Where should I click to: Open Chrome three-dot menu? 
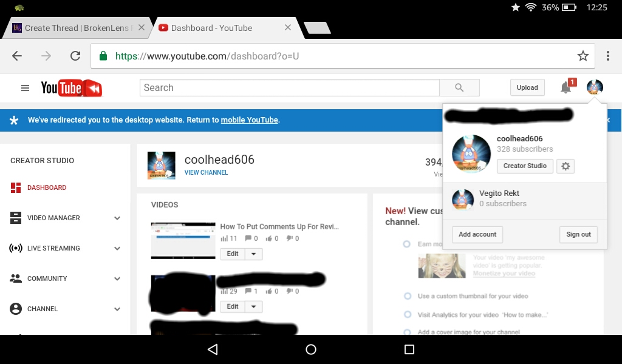point(607,56)
